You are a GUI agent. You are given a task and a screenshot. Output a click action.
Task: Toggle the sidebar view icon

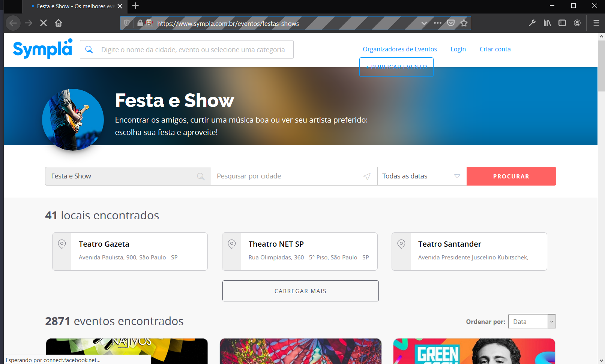tap(562, 23)
